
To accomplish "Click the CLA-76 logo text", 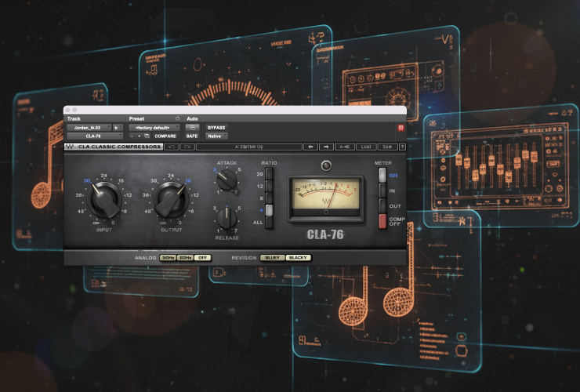I will pyautogui.click(x=325, y=234).
